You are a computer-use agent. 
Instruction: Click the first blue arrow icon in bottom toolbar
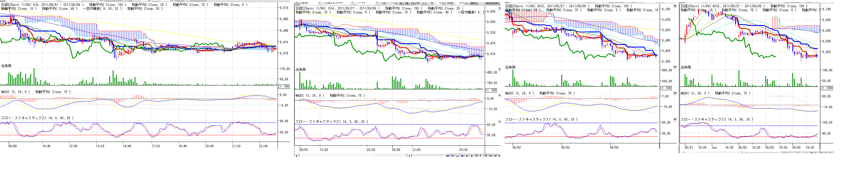tap(448, 156)
